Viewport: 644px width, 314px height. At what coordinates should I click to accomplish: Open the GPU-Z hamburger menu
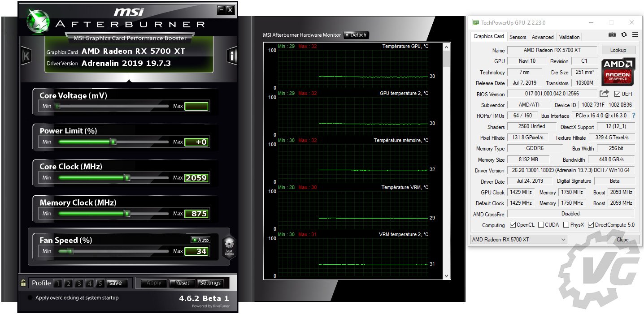[x=635, y=35]
